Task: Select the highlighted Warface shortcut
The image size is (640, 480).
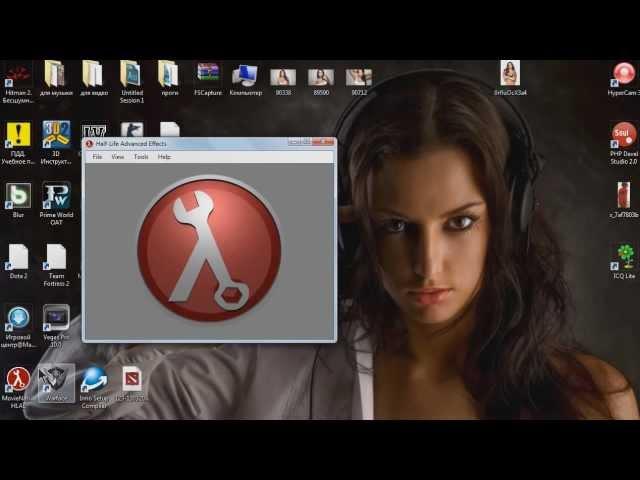Action: pos(56,383)
